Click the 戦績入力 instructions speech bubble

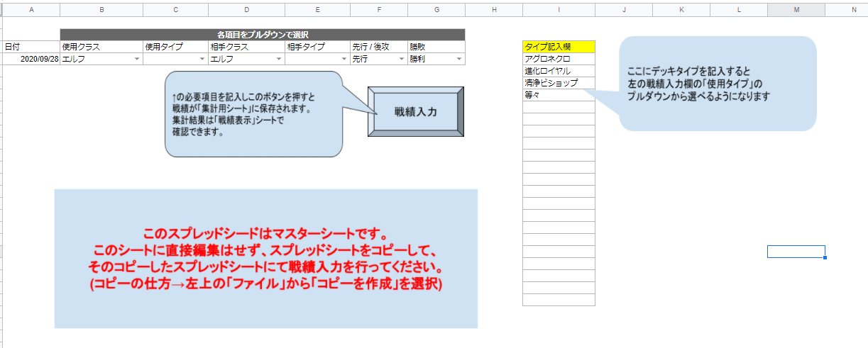(x=254, y=113)
